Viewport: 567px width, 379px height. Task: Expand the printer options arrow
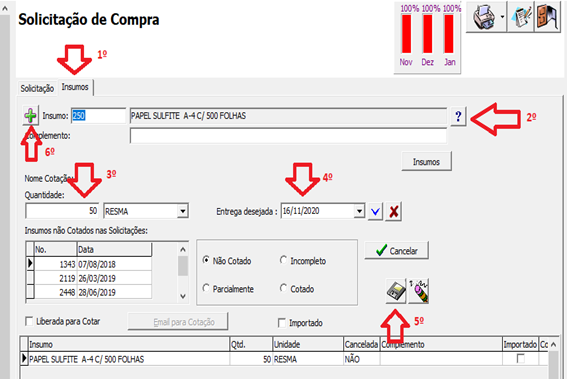[x=502, y=17]
